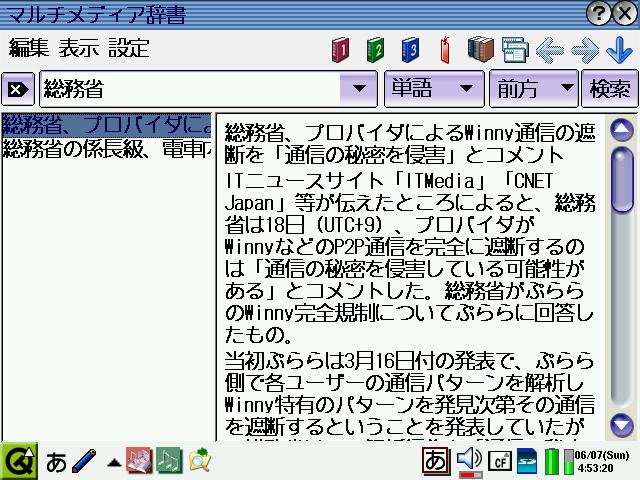Clear the search field with X icon
This screenshot has height=480, width=640.
(18, 89)
